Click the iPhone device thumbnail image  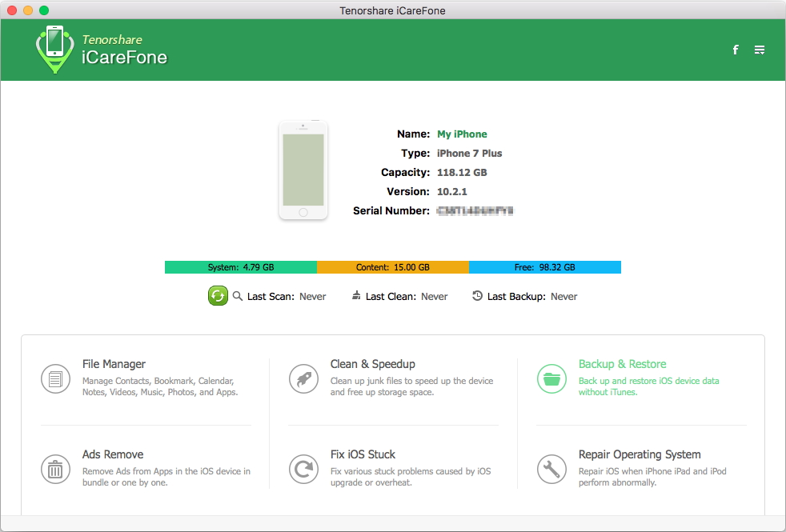(x=303, y=170)
